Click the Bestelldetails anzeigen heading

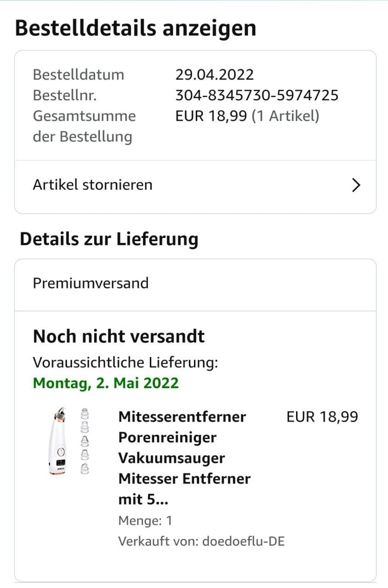pyautogui.click(x=136, y=28)
